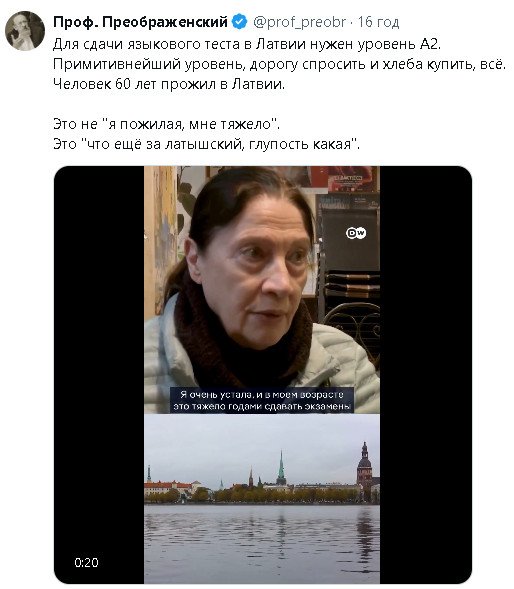The image size is (514, 589).
Task: Click the river water in the lower footage
Action: pos(262,544)
